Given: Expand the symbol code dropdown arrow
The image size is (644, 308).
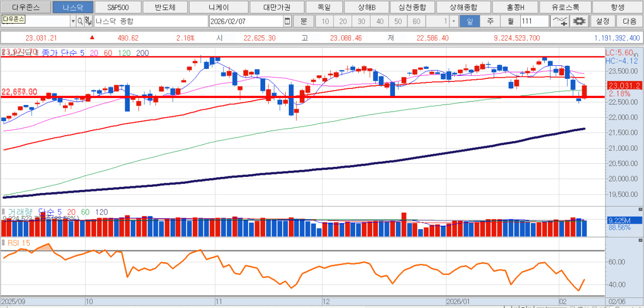Looking at the screenshot, I should tap(73, 21).
